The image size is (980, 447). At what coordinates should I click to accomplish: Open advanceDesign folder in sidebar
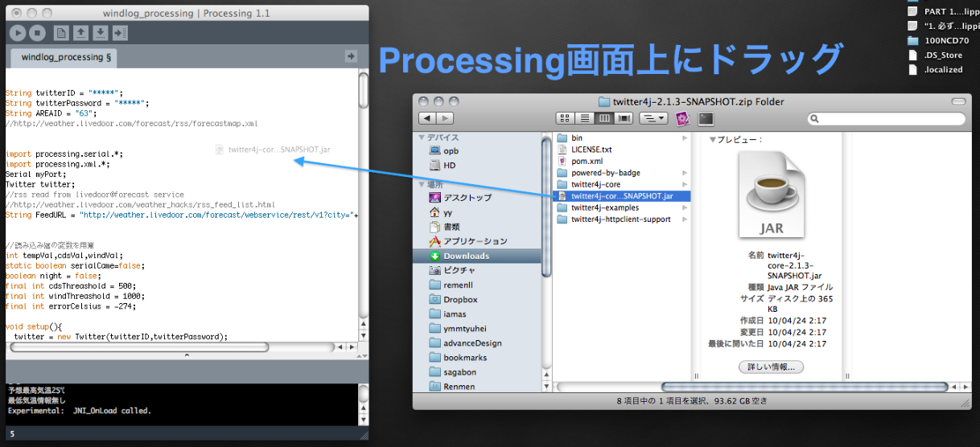pyautogui.click(x=466, y=342)
